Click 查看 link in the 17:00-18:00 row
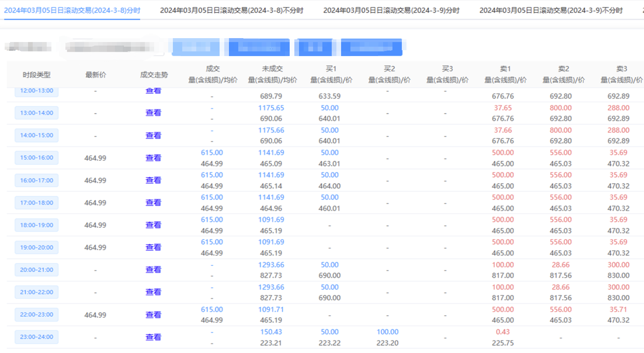Viewport: 644px width, 353px height. coord(153,202)
